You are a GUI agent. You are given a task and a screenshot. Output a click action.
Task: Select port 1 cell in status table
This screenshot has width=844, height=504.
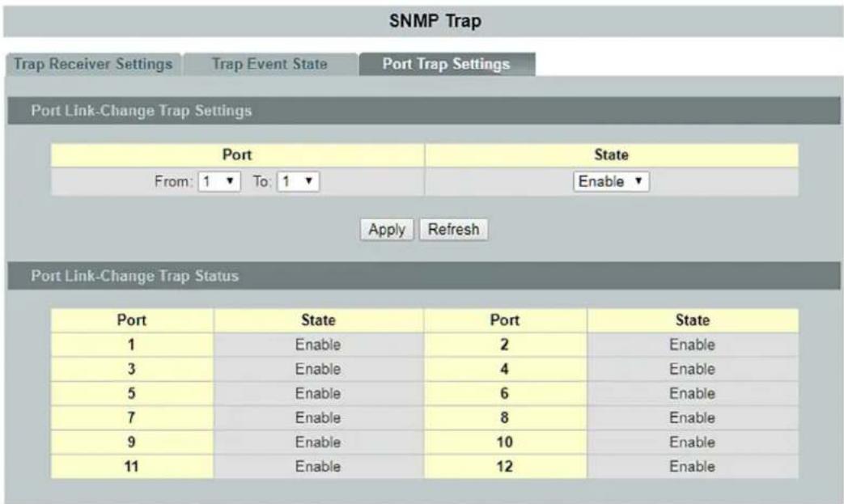pos(132,345)
